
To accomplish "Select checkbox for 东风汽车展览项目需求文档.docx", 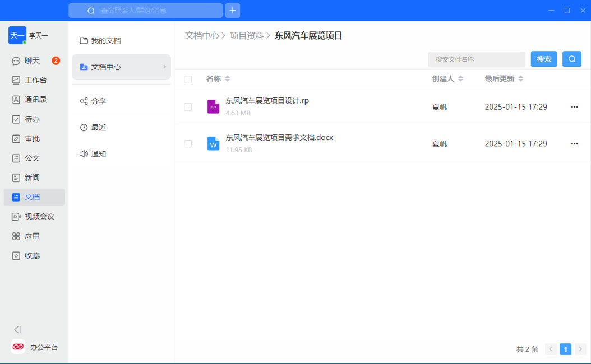I will click(x=188, y=144).
